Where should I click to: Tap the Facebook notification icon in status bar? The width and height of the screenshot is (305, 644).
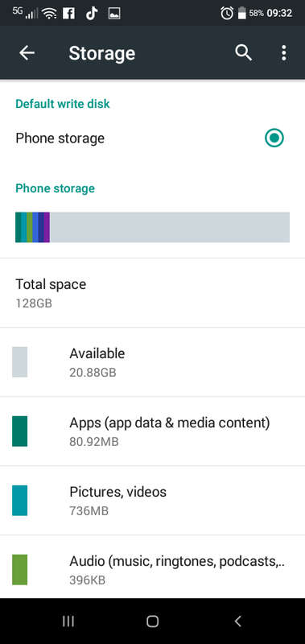[69, 14]
